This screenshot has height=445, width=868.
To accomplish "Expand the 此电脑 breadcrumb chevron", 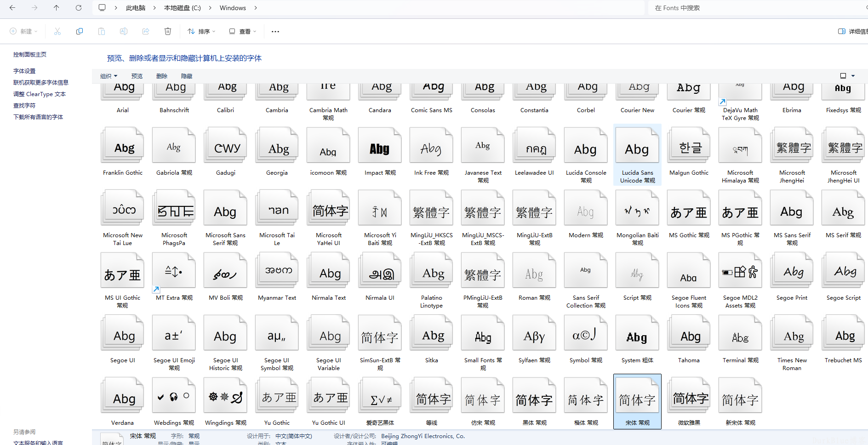I will pyautogui.click(x=154, y=8).
